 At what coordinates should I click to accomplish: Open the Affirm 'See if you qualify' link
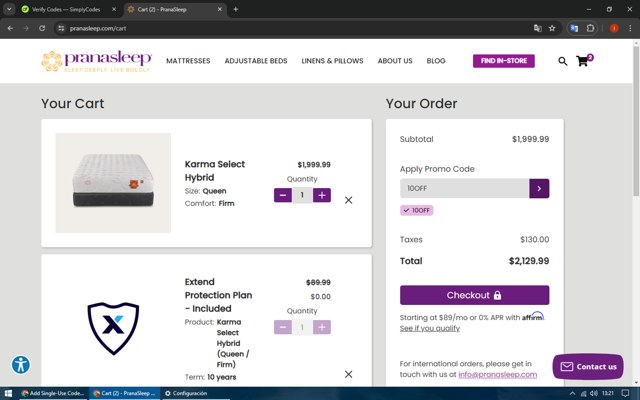(x=430, y=328)
